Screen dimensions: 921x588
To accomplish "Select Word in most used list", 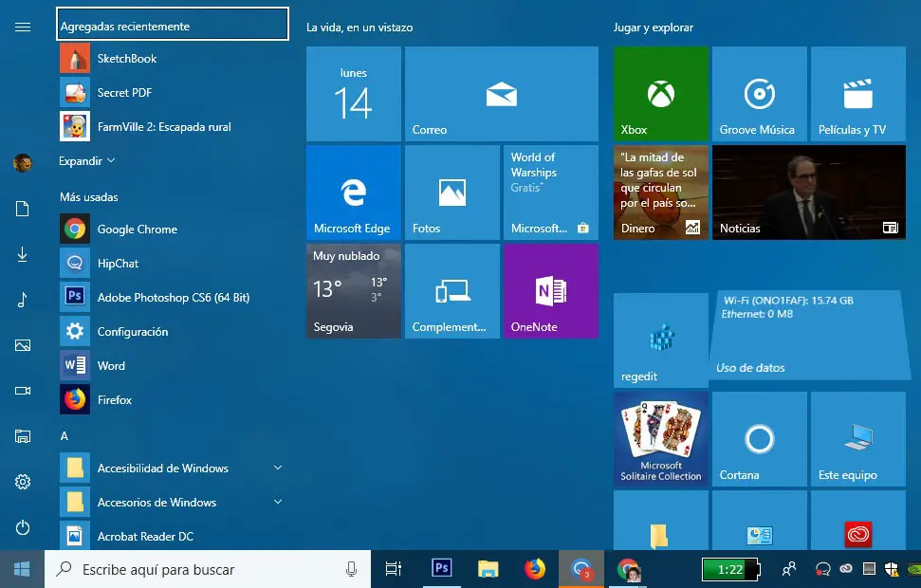I will [111, 366].
